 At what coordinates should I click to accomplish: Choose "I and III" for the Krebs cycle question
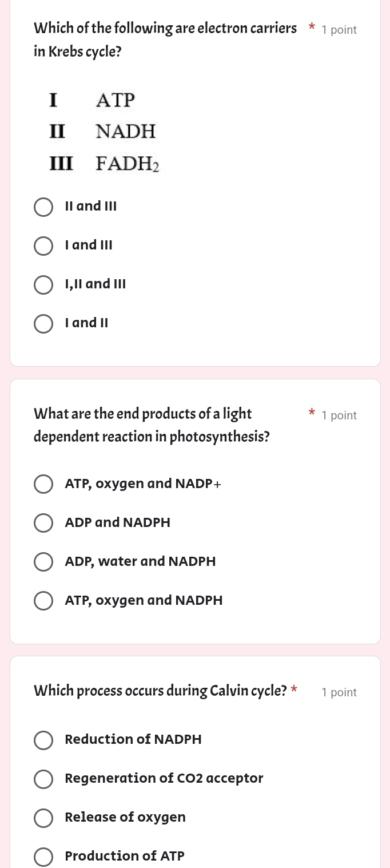coord(43,245)
